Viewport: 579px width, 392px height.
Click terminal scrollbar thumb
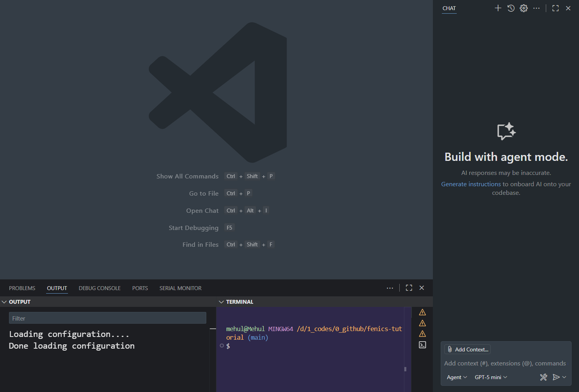pyautogui.click(x=405, y=369)
